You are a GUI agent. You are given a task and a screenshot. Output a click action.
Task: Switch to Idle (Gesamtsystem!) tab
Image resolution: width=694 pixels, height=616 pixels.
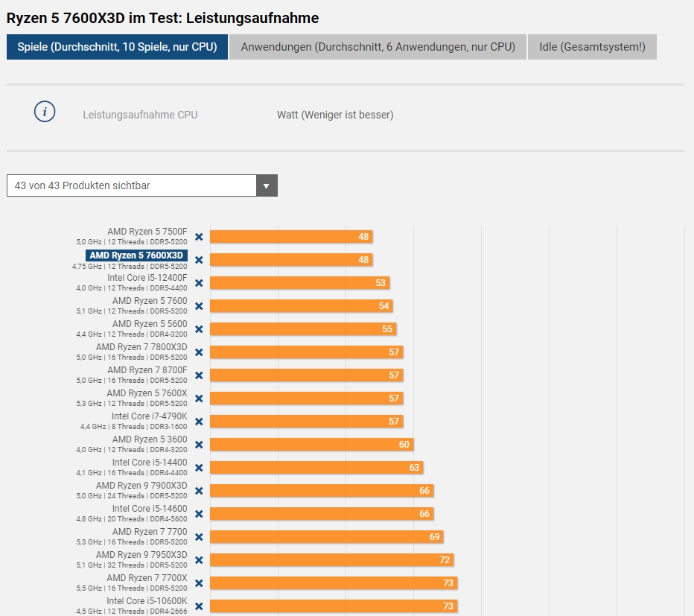pyautogui.click(x=592, y=47)
